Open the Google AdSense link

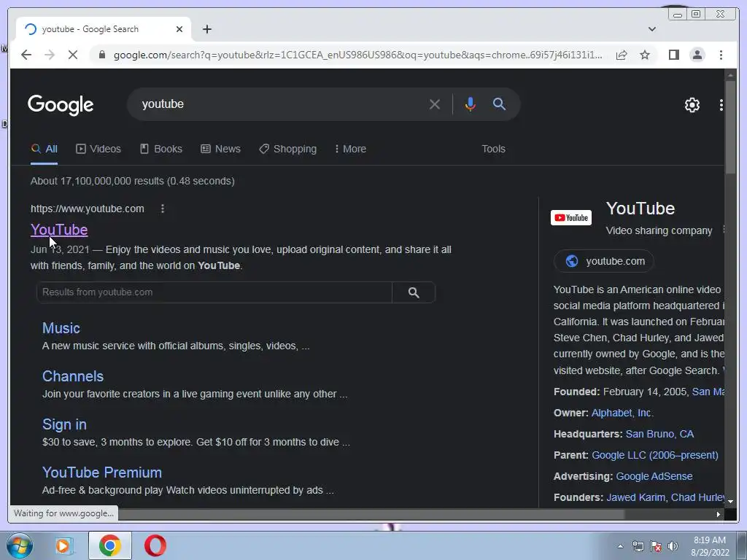654,476
